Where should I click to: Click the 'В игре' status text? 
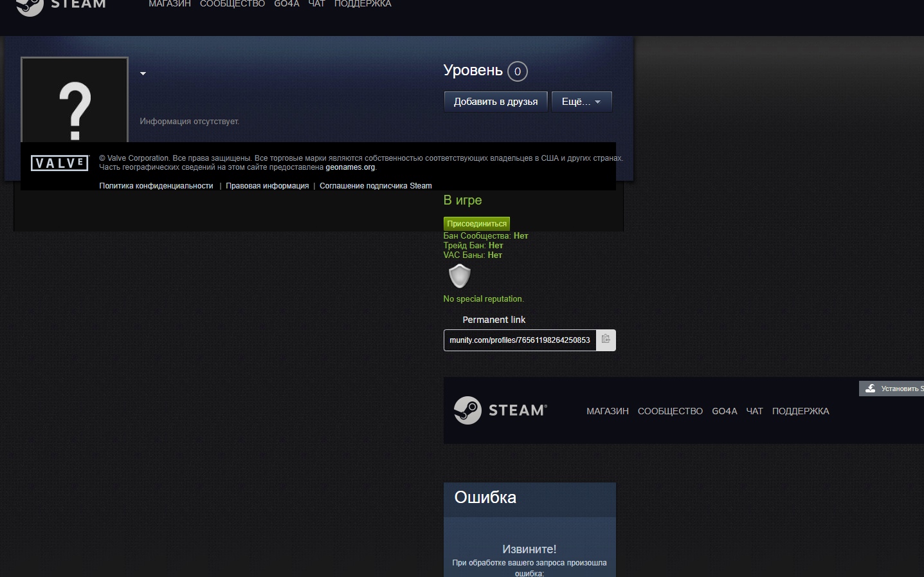click(462, 201)
